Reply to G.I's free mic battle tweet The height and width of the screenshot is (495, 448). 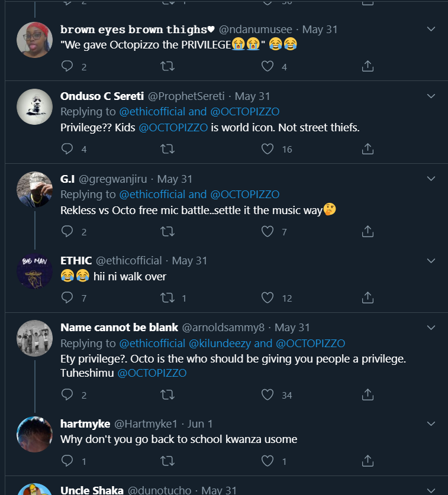point(67,231)
